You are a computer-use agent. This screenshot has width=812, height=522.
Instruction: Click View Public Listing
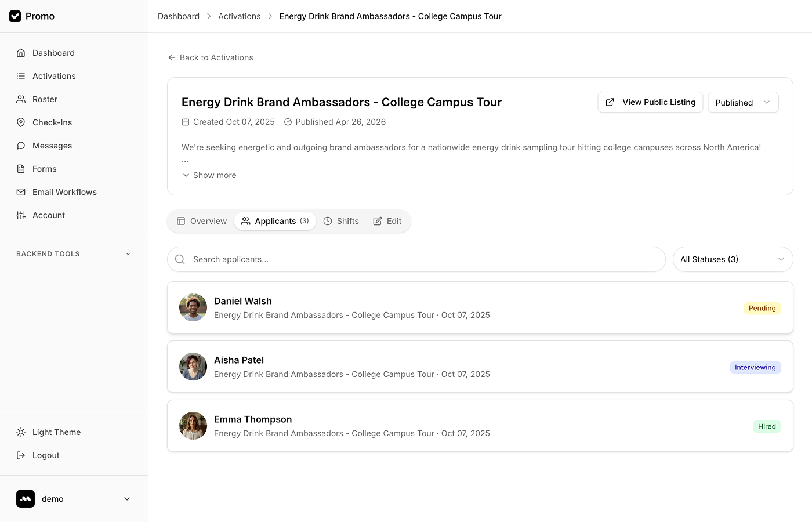coord(650,102)
